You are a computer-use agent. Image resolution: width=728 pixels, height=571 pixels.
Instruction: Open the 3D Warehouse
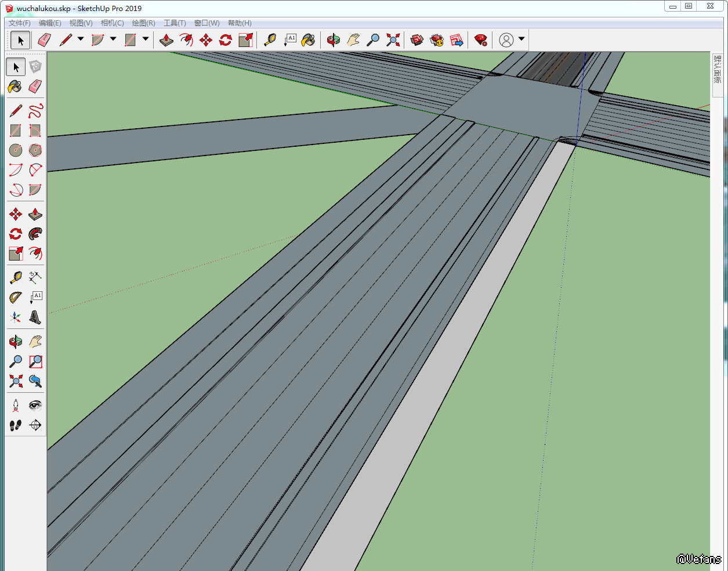417,40
